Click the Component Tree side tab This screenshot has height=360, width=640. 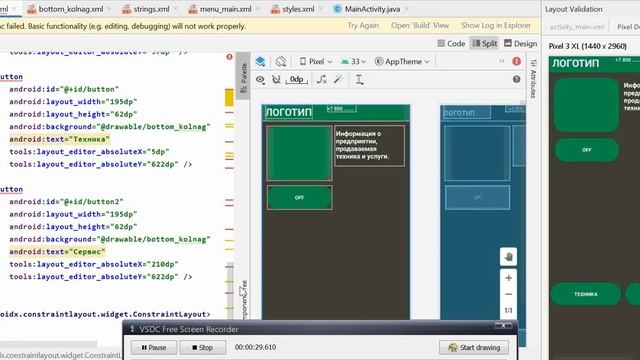pyautogui.click(x=244, y=300)
